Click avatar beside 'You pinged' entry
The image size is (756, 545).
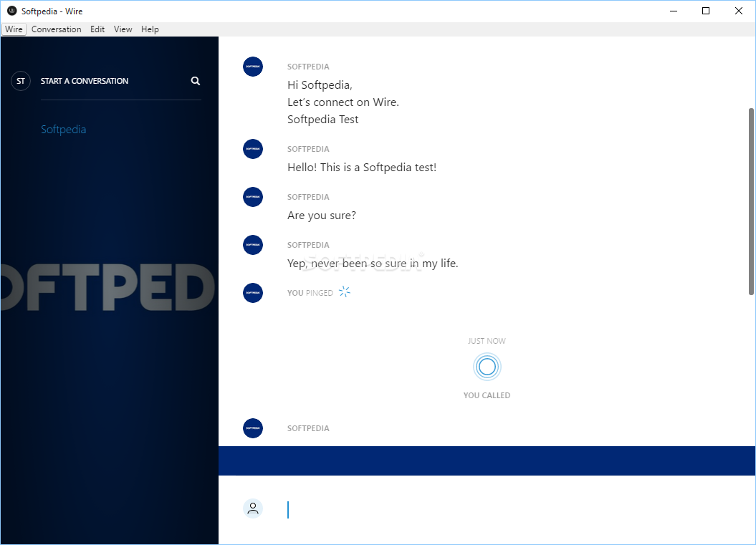click(x=253, y=293)
